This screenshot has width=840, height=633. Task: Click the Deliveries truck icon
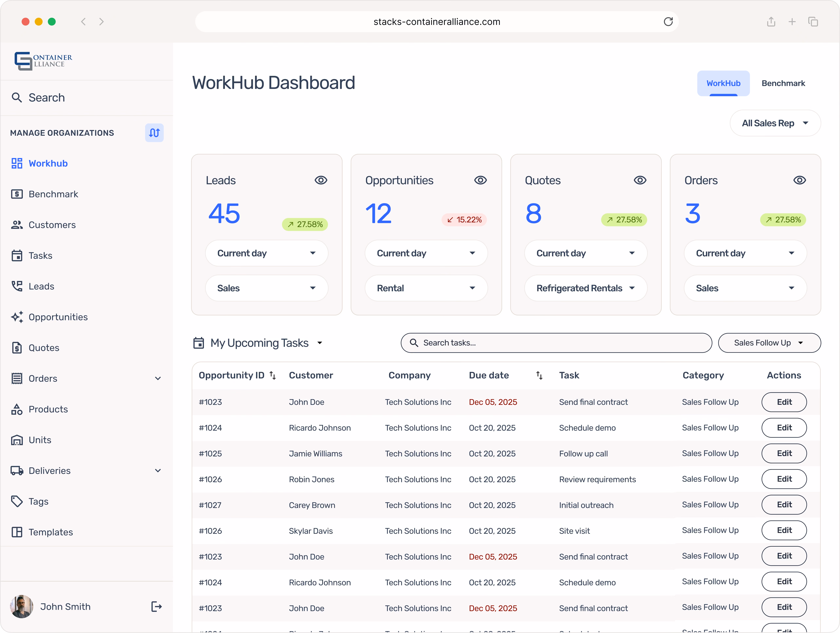pyautogui.click(x=17, y=471)
